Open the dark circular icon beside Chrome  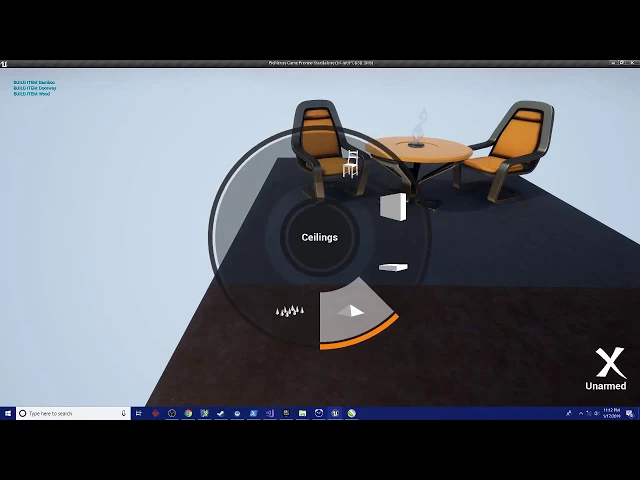point(172,413)
